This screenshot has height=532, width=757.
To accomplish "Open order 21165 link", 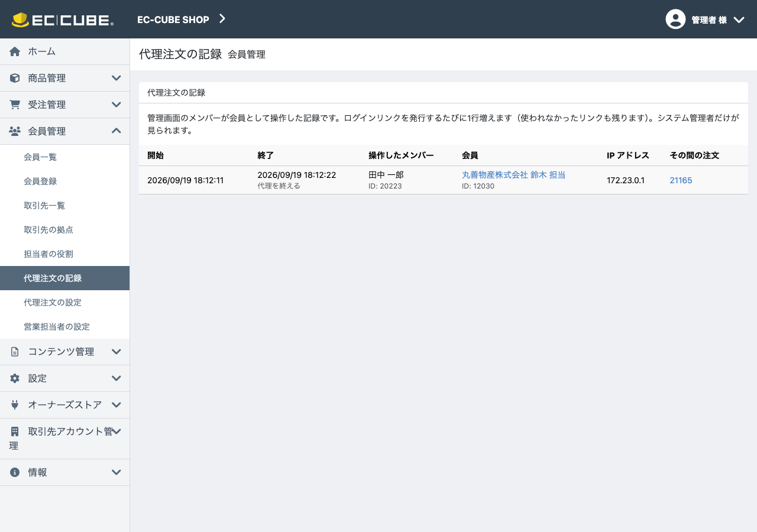I will pos(681,180).
